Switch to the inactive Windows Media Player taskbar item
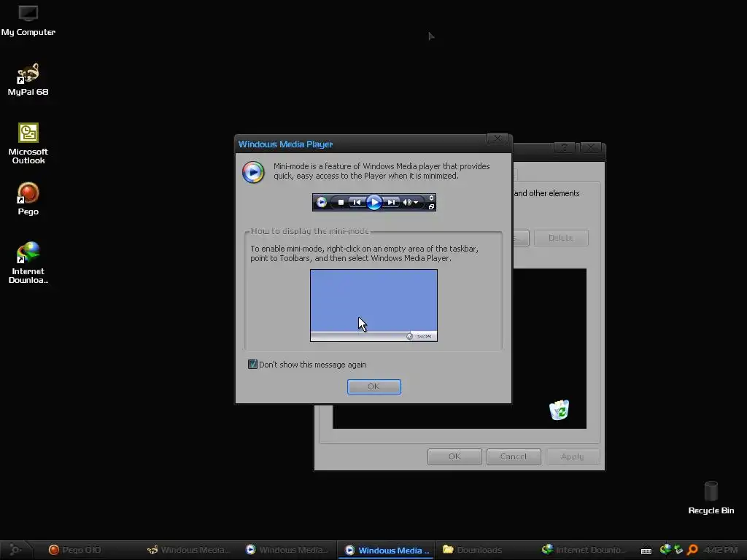The width and height of the screenshot is (747, 560). pyautogui.click(x=287, y=550)
